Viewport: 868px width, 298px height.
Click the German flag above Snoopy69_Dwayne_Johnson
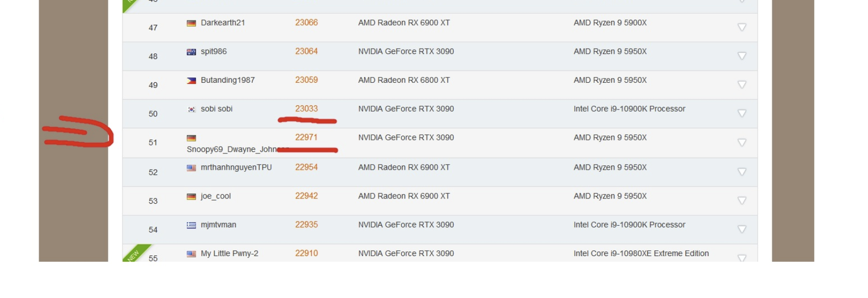point(191,138)
